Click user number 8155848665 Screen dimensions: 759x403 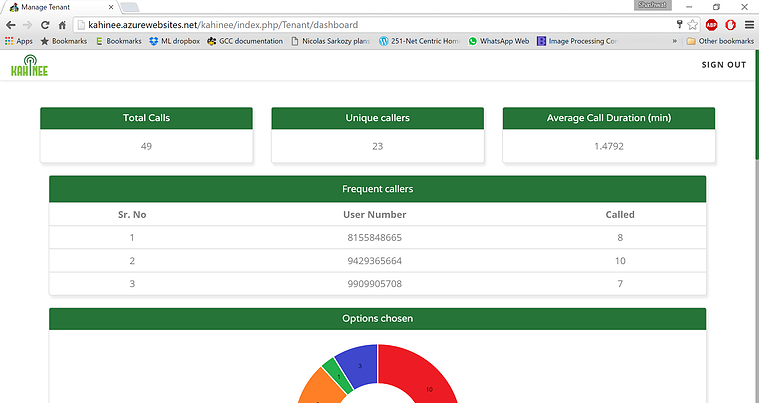click(x=375, y=238)
